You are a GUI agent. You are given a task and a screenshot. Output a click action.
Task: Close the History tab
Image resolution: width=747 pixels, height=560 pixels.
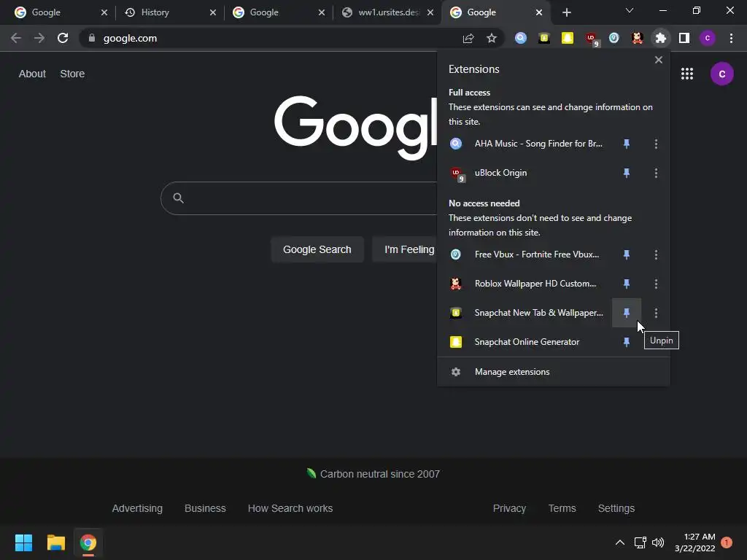point(212,12)
